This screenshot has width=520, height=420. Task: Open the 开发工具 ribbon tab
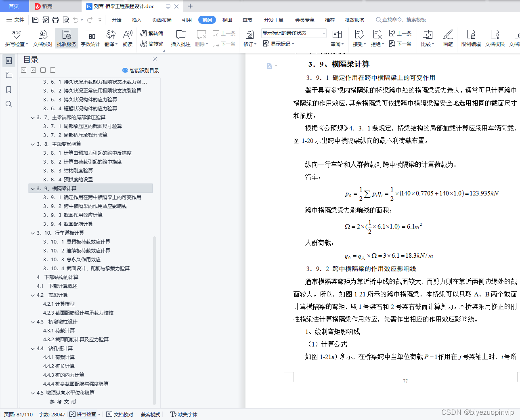point(274,20)
